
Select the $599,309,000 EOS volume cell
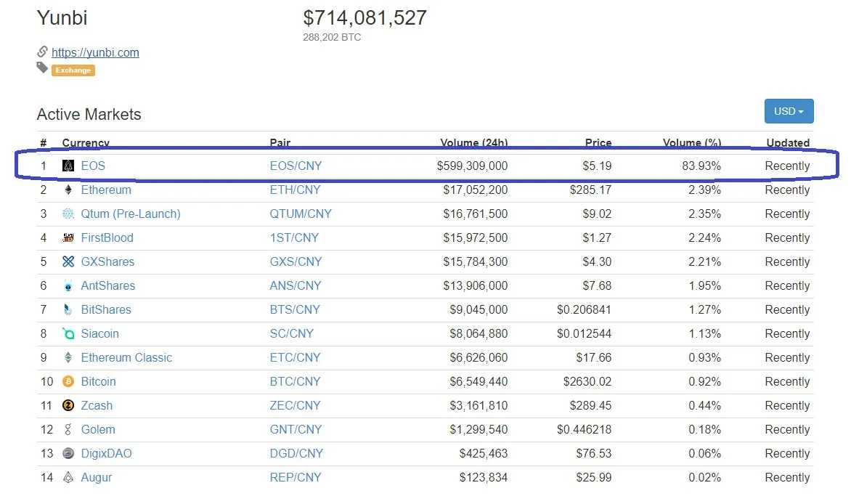coord(472,166)
